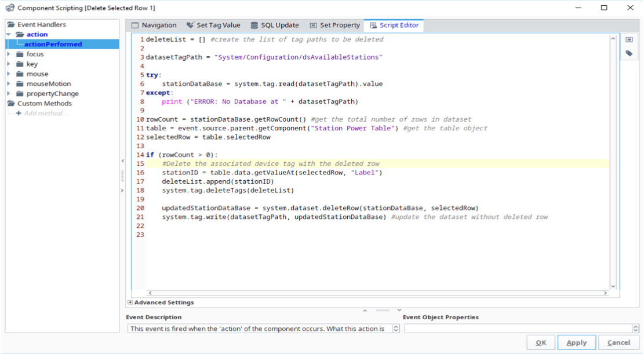Click the mouse folder icon
The image size is (644, 354).
click(x=20, y=74)
